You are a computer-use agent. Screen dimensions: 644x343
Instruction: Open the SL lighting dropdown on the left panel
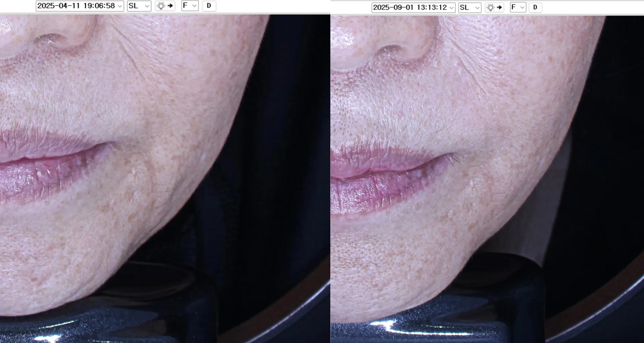pos(146,6)
